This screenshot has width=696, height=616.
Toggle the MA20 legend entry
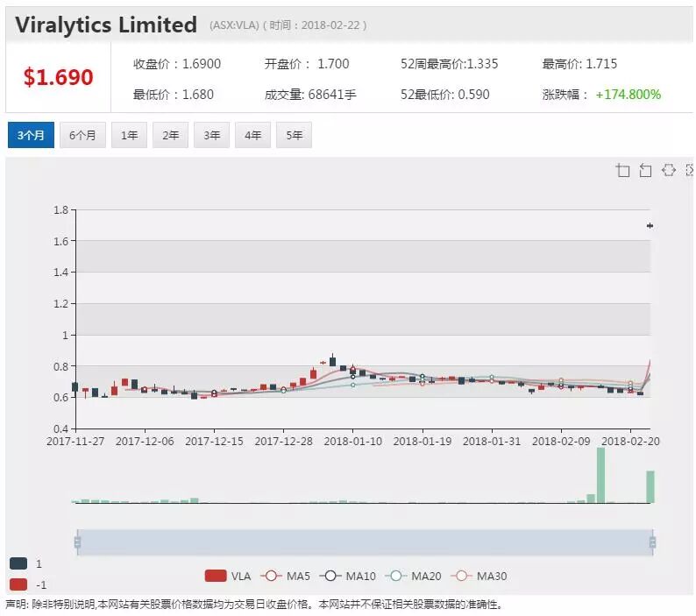(413, 576)
